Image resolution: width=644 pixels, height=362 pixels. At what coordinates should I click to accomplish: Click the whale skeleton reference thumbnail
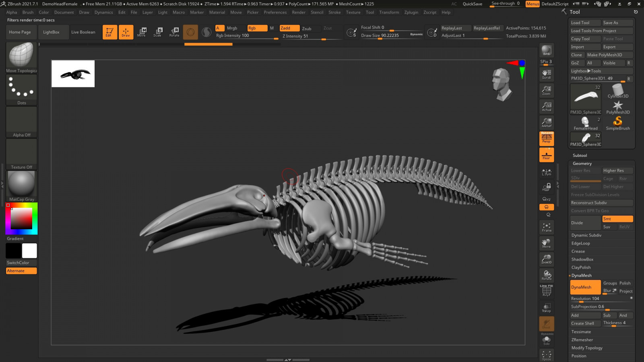click(x=73, y=74)
